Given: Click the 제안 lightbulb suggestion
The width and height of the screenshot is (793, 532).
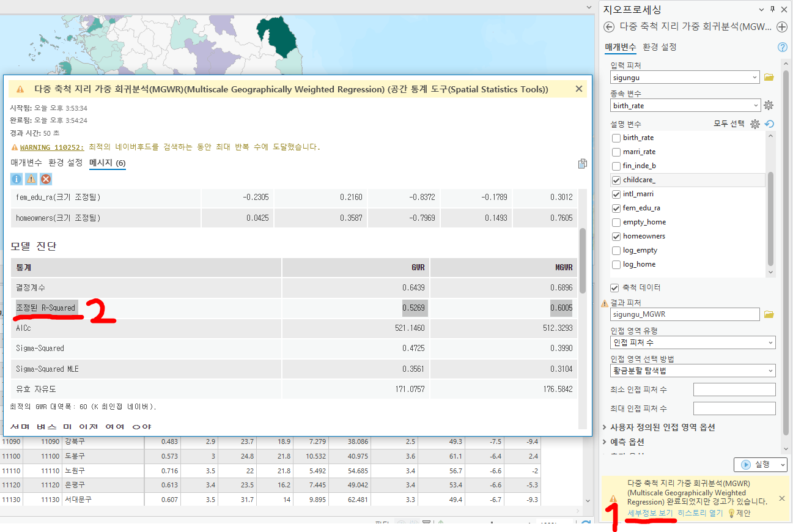Looking at the screenshot, I should coord(739,514).
